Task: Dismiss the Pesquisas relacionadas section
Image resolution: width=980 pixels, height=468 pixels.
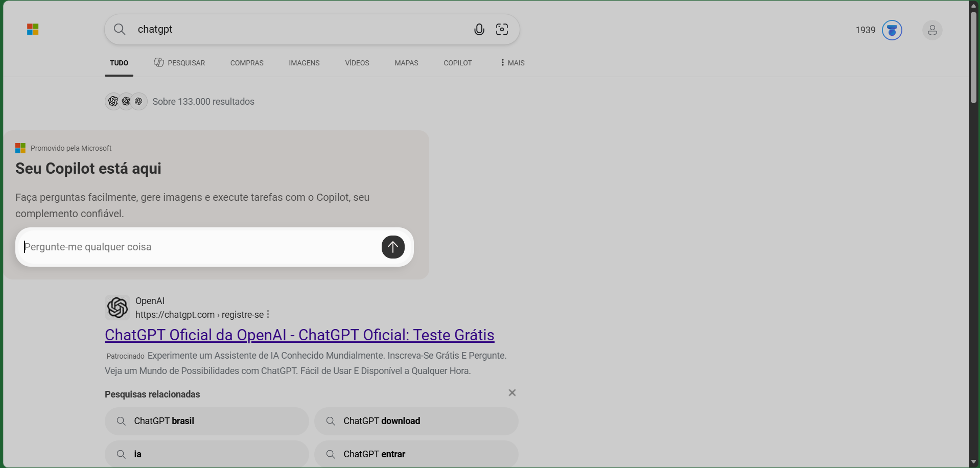Action: point(512,393)
